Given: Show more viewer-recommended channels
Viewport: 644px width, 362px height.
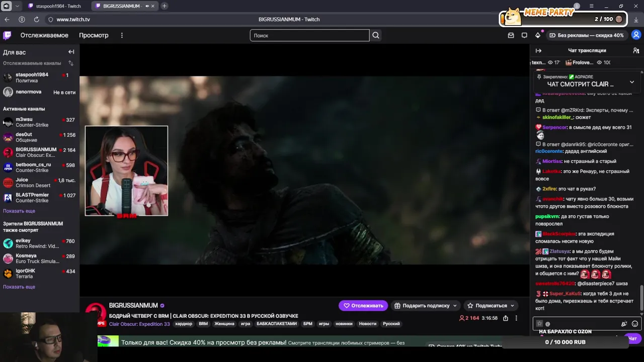Looking at the screenshot, I should (19, 287).
